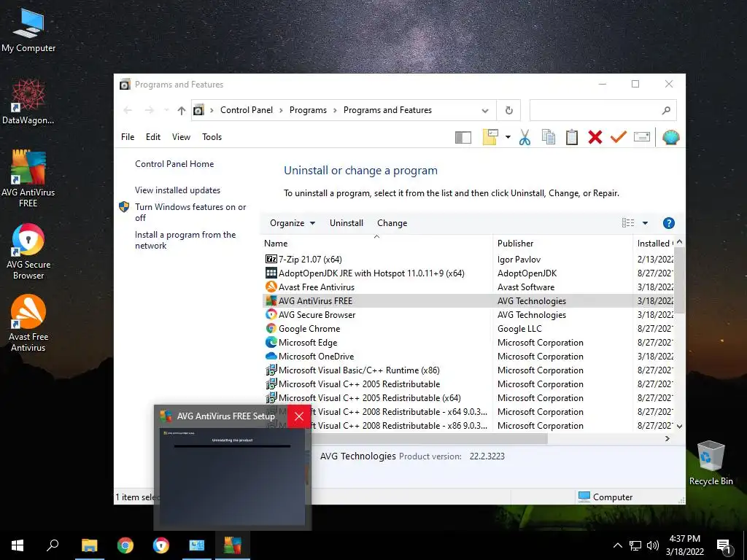This screenshot has width=747, height=560.
Task: Open Turn Windows features on or off
Action: [190, 212]
